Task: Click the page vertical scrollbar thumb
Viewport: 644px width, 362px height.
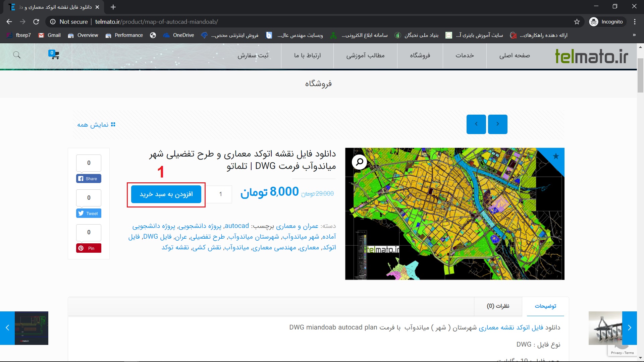Action: point(640,75)
